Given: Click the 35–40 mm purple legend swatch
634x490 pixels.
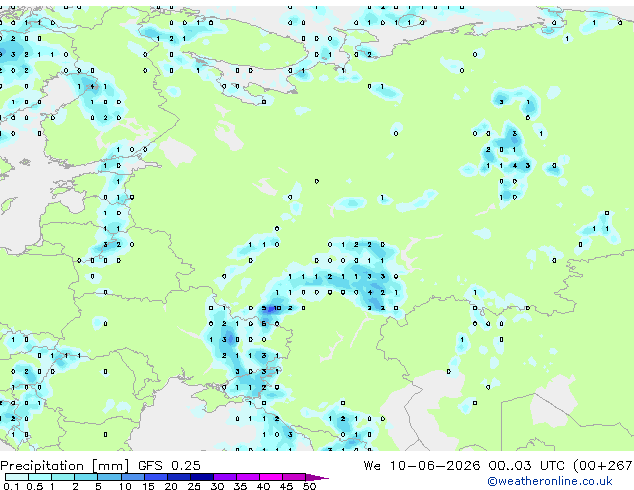Looking at the screenshot, I should 247,477.
